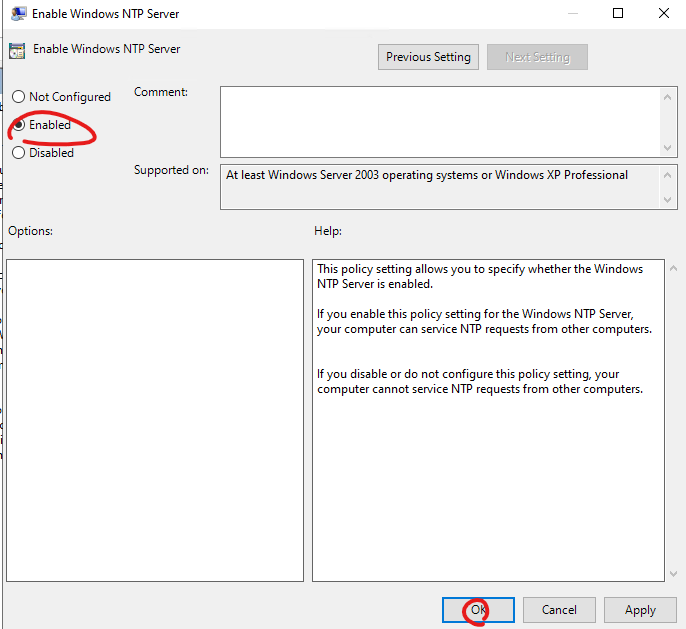686x629 pixels.
Task: Click the policy setting icon beside heading
Action: [x=17, y=51]
